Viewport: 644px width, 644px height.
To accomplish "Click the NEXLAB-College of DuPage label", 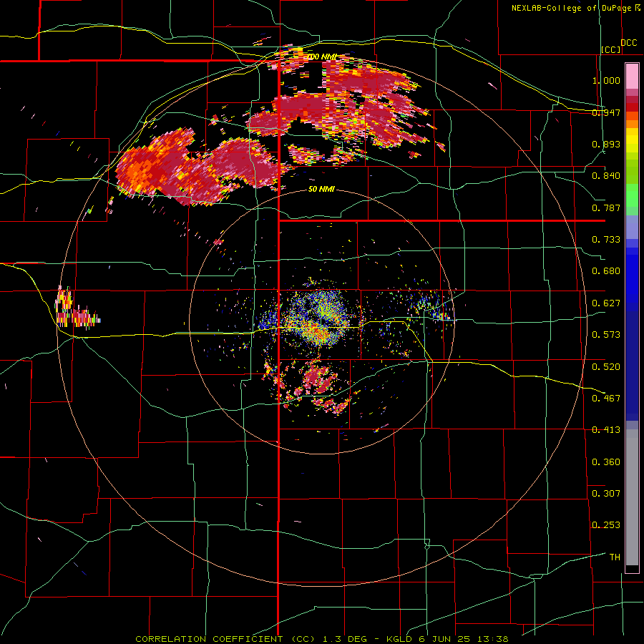I will [x=572, y=8].
